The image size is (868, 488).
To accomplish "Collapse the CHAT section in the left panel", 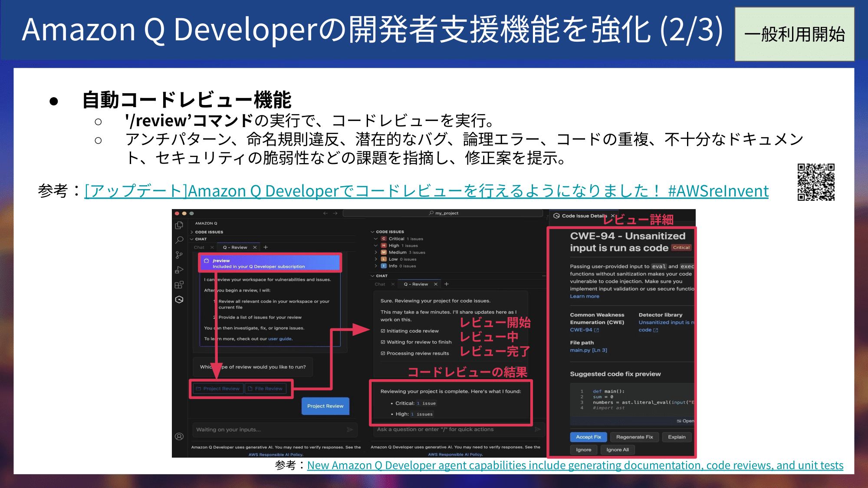I will [191, 239].
